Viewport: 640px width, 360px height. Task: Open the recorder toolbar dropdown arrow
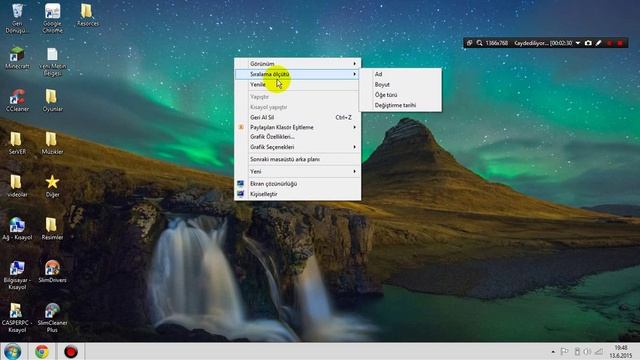point(578,43)
